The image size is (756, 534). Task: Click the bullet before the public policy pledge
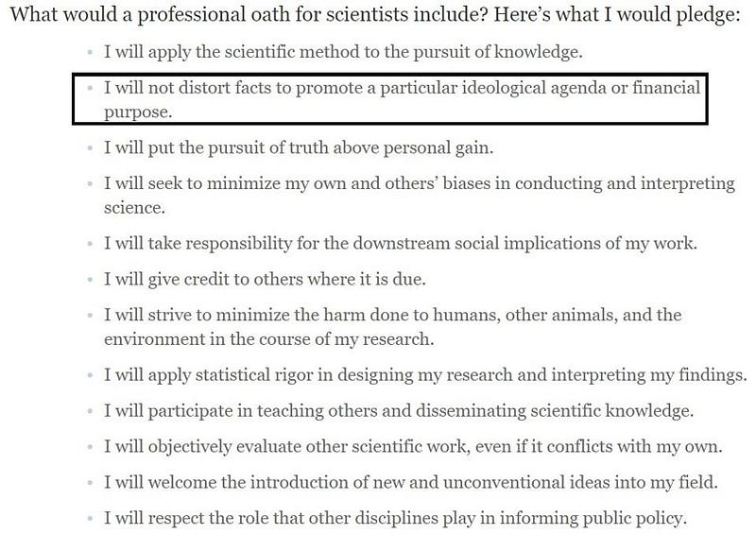[90, 519]
